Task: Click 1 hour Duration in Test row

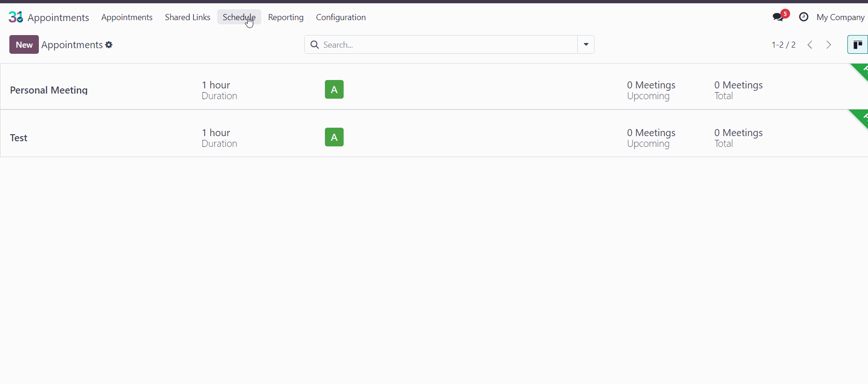Action: (x=220, y=138)
